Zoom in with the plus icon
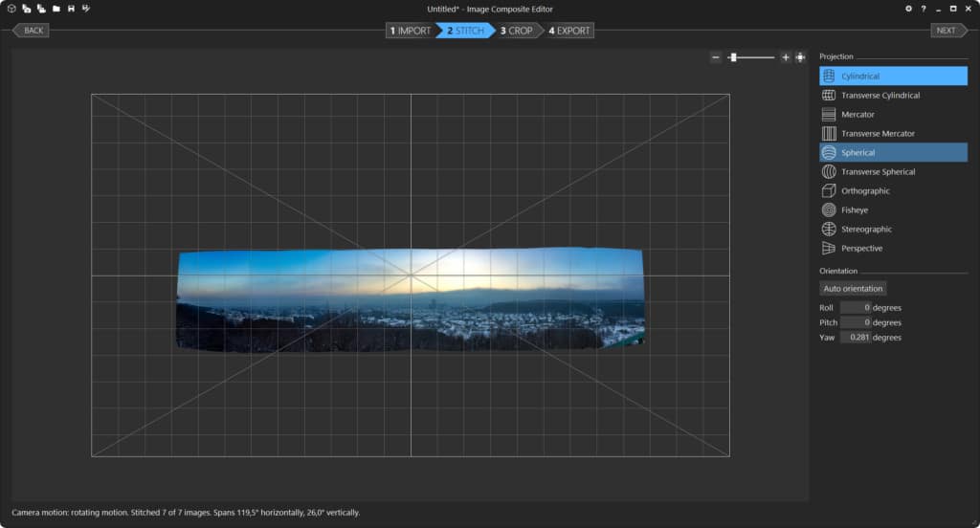Viewport: 980px width, 528px height. [786, 57]
